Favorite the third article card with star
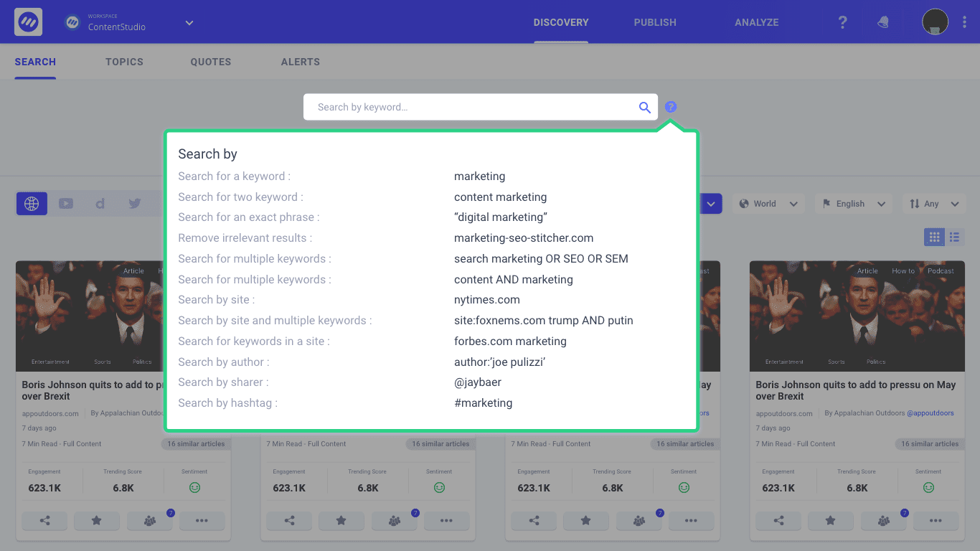The image size is (980, 551). coord(586,521)
